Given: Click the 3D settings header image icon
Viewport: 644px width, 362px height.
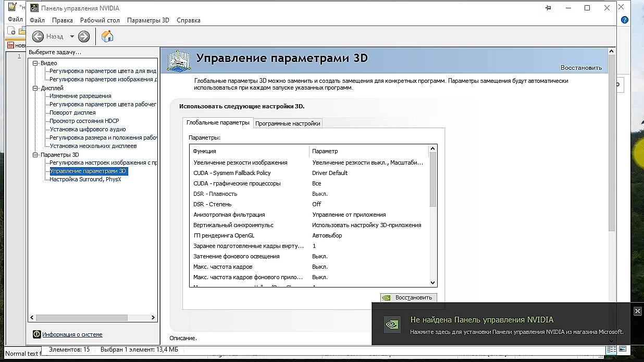Looking at the screenshot, I should (179, 60).
